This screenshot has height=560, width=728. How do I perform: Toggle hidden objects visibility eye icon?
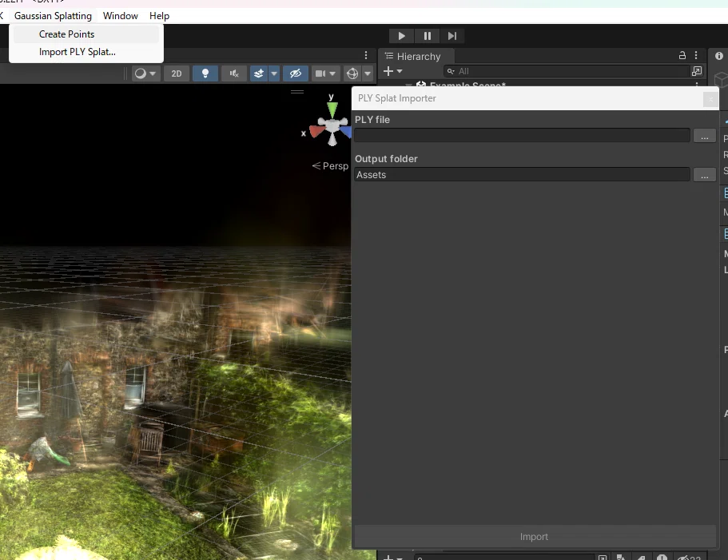[296, 73]
